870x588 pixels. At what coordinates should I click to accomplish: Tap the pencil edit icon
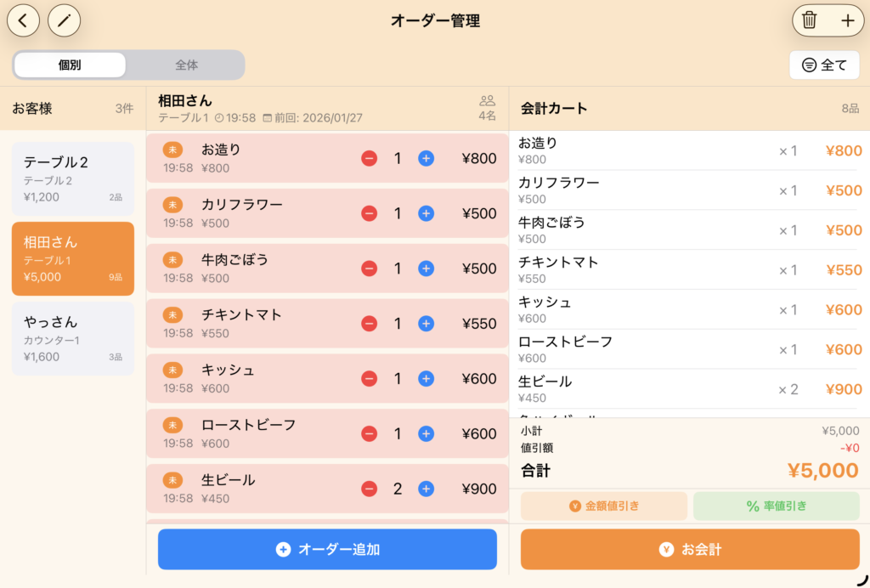click(x=64, y=20)
